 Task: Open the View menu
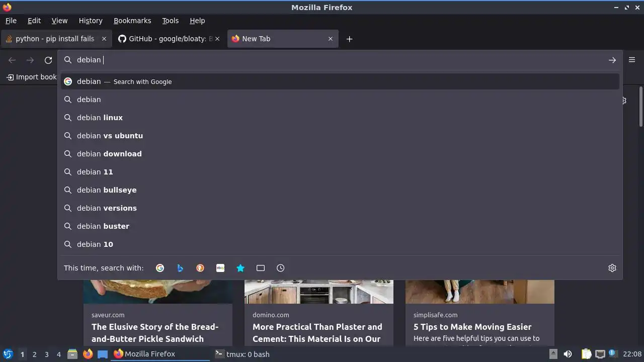pyautogui.click(x=59, y=21)
